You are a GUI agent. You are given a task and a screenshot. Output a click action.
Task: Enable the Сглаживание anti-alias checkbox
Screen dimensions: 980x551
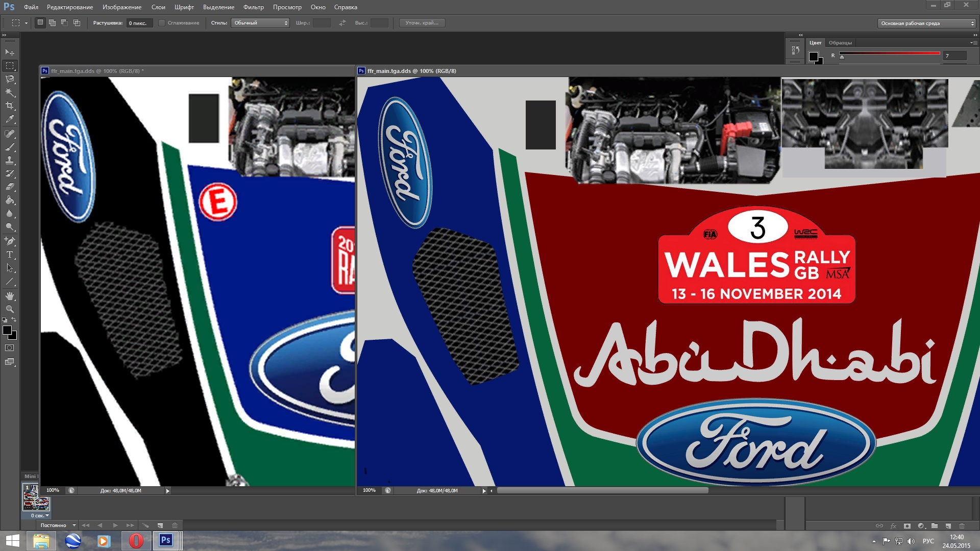pyautogui.click(x=162, y=23)
